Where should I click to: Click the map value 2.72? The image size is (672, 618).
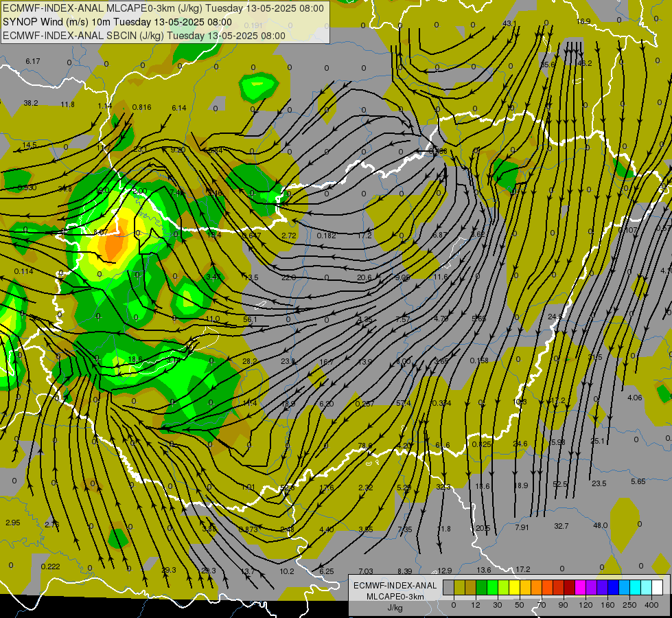click(289, 236)
